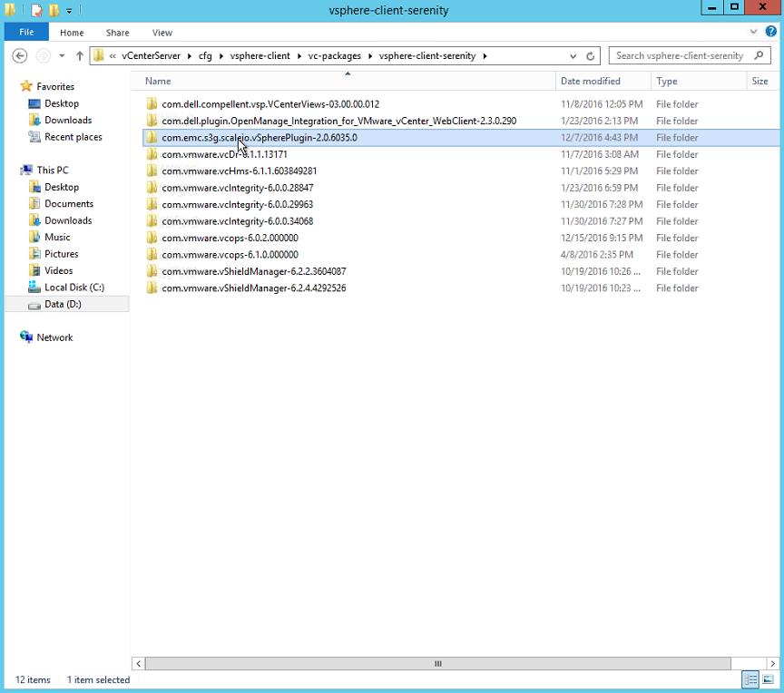
Task: Switch to the View tab
Action: pos(162,32)
